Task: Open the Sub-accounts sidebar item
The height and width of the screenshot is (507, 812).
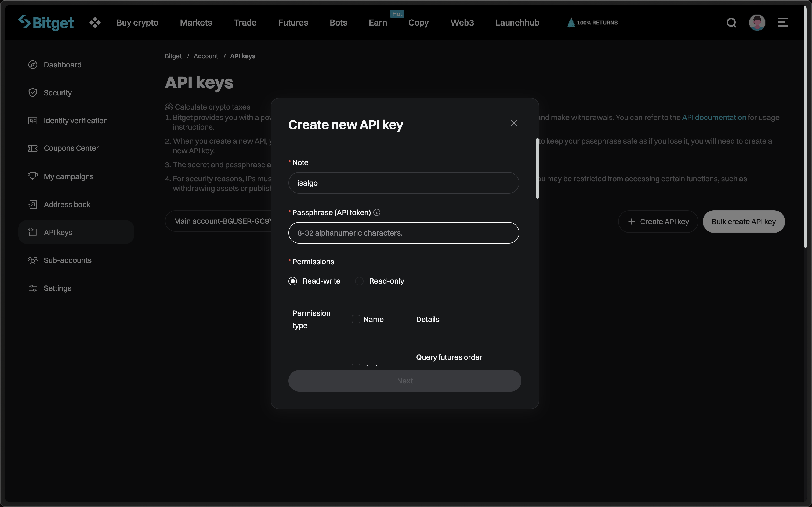Action: click(67, 260)
